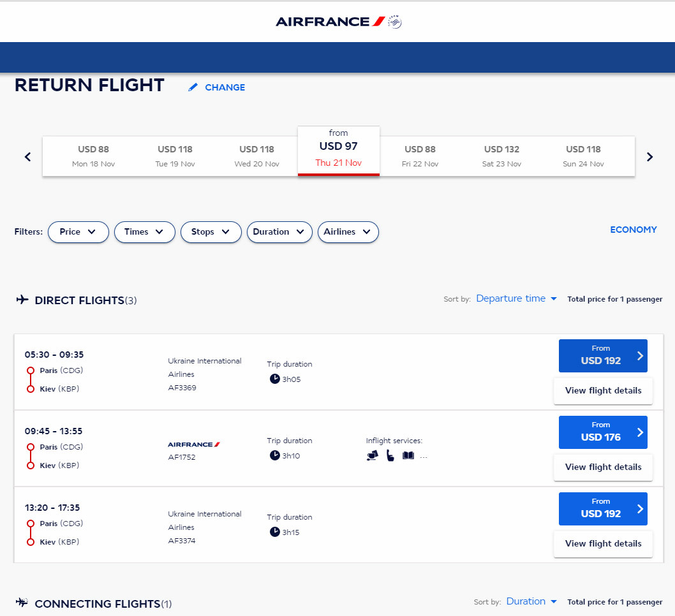View flight details for AF3374

click(603, 544)
